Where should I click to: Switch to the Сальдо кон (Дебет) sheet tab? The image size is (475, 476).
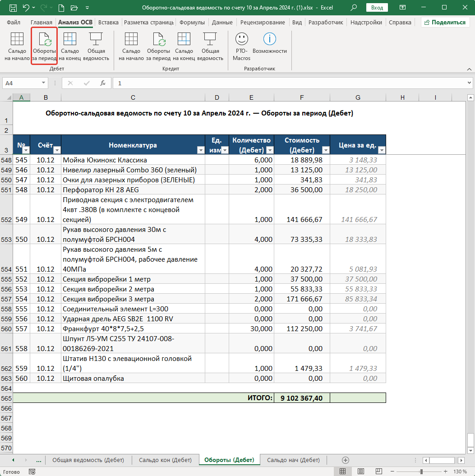[x=165, y=460]
